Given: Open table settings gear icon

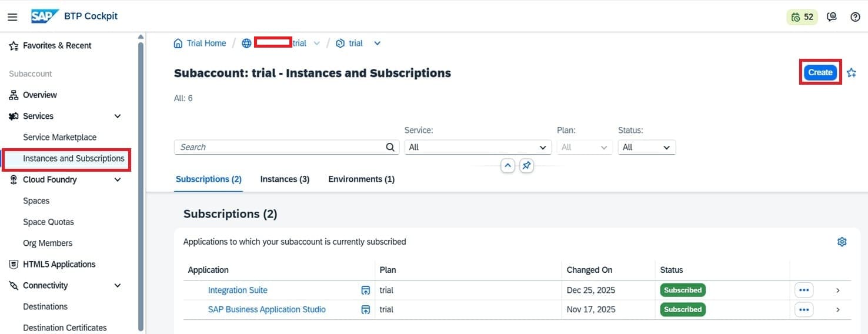Looking at the screenshot, I should point(842,242).
